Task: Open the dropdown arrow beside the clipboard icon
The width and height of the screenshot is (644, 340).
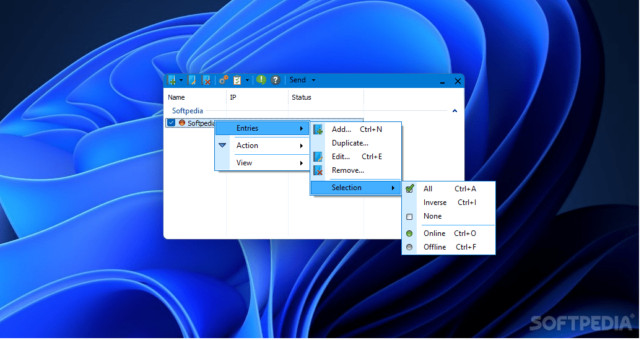Action: click(247, 81)
